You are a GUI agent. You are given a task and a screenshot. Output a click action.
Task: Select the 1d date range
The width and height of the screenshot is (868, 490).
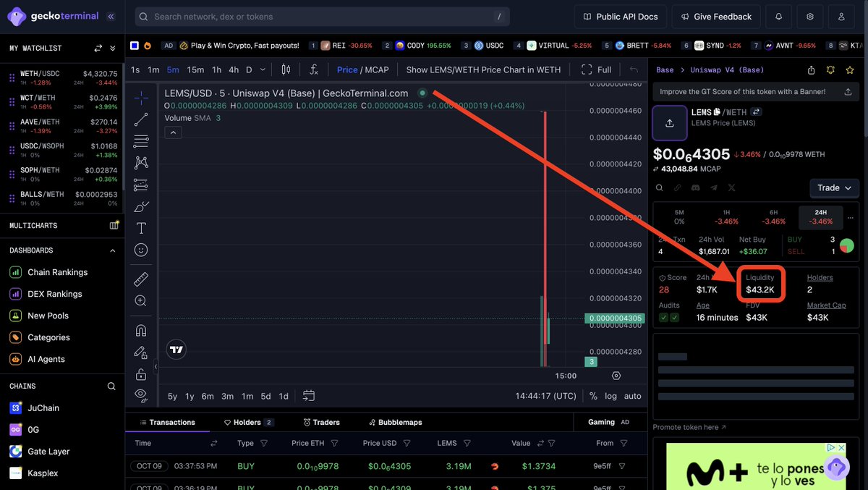coord(284,396)
